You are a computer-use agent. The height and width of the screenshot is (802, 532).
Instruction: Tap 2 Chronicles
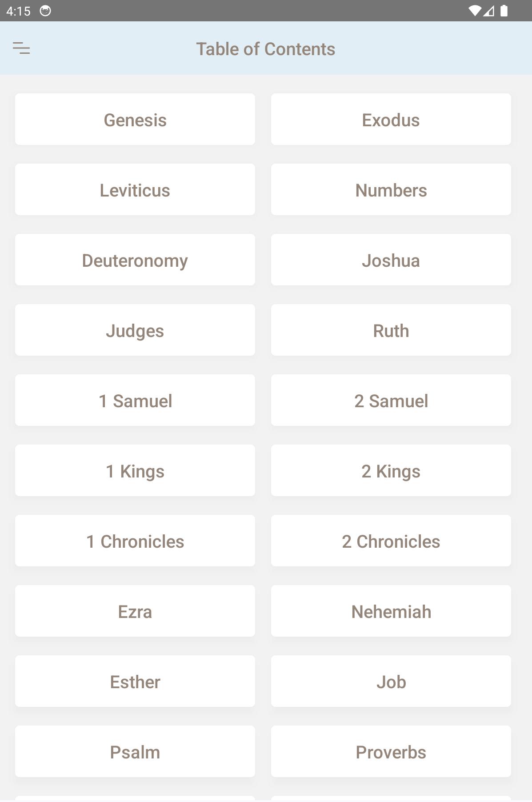click(x=391, y=541)
